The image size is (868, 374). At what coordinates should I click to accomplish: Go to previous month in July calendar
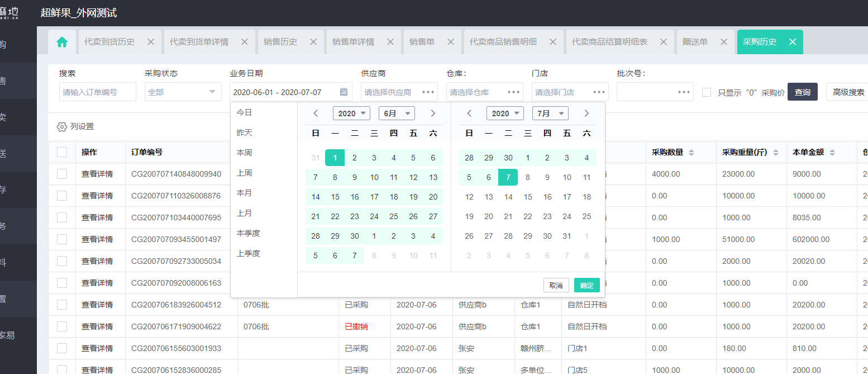[x=469, y=113]
